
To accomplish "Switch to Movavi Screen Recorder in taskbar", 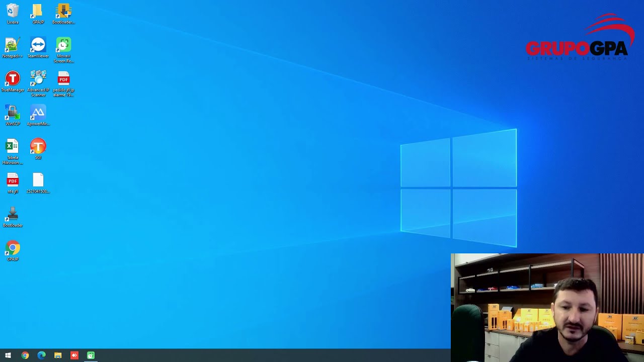I will (x=91, y=355).
